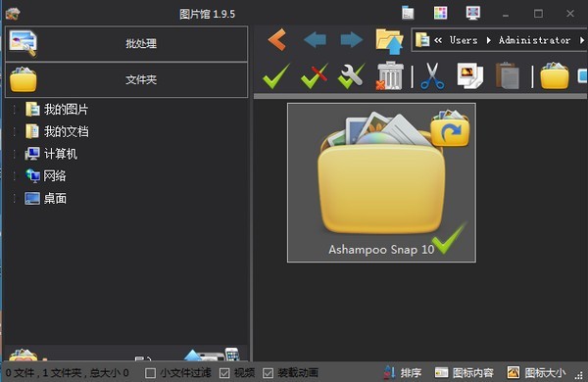Viewport: 588px width, 382px height.
Task: Click the monitor fullscreen icon in title bar
Action: click(473, 13)
